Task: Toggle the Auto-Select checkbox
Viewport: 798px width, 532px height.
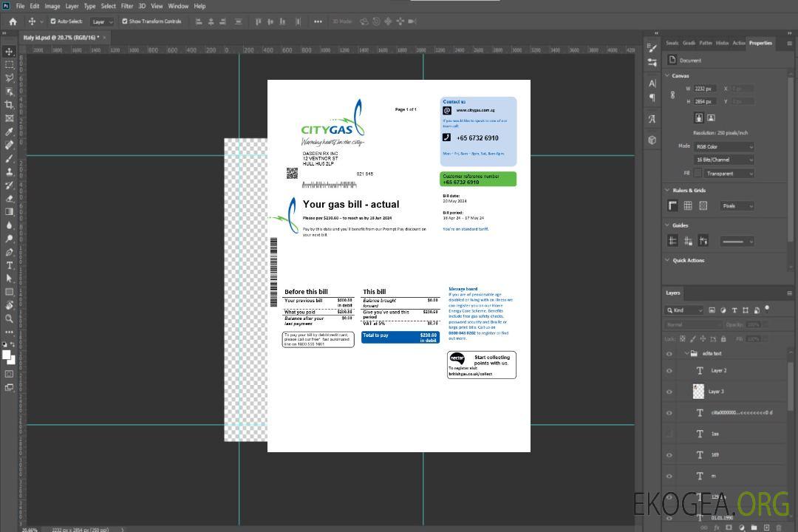Action: point(53,21)
